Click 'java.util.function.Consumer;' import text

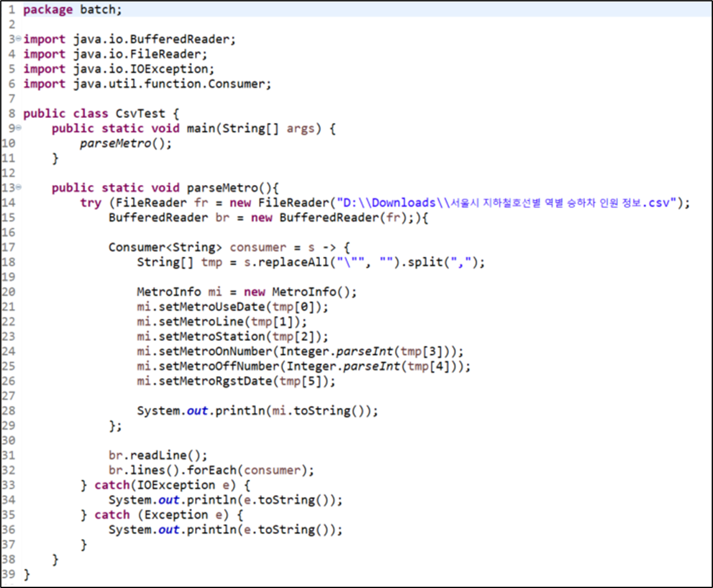(x=172, y=84)
